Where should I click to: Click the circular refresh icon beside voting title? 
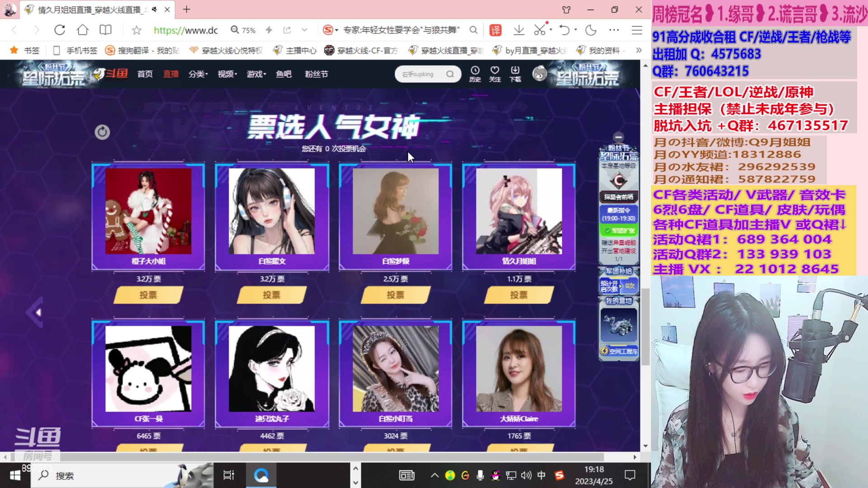point(102,132)
